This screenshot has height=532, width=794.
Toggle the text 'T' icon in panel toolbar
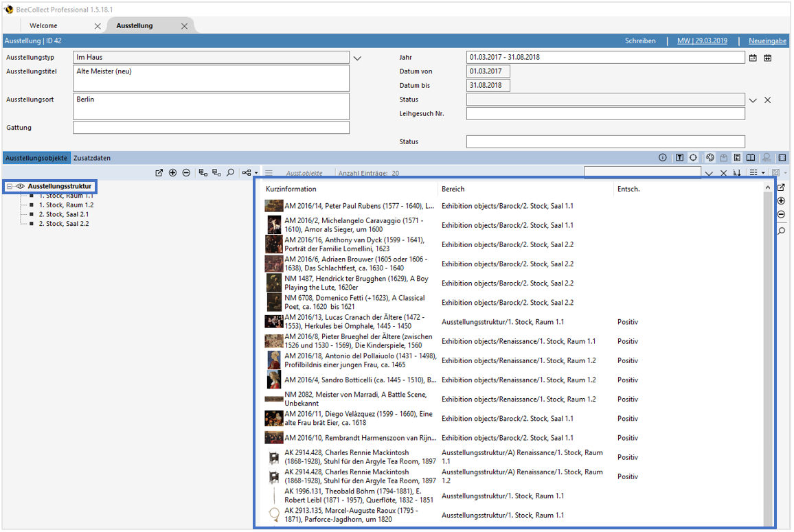pos(679,158)
